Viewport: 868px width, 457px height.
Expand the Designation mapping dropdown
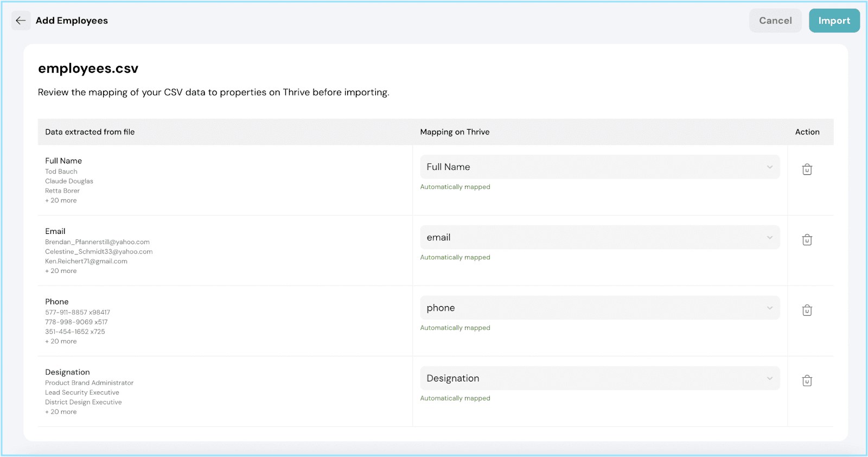(599, 379)
